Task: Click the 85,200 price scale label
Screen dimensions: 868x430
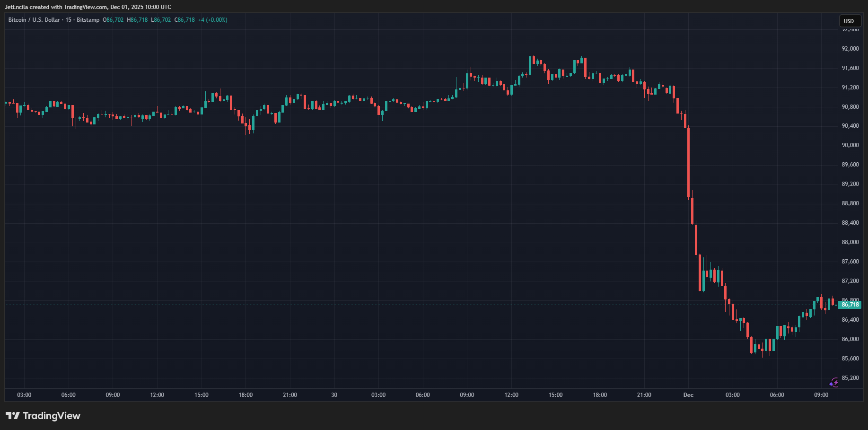Action: click(x=850, y=378)
